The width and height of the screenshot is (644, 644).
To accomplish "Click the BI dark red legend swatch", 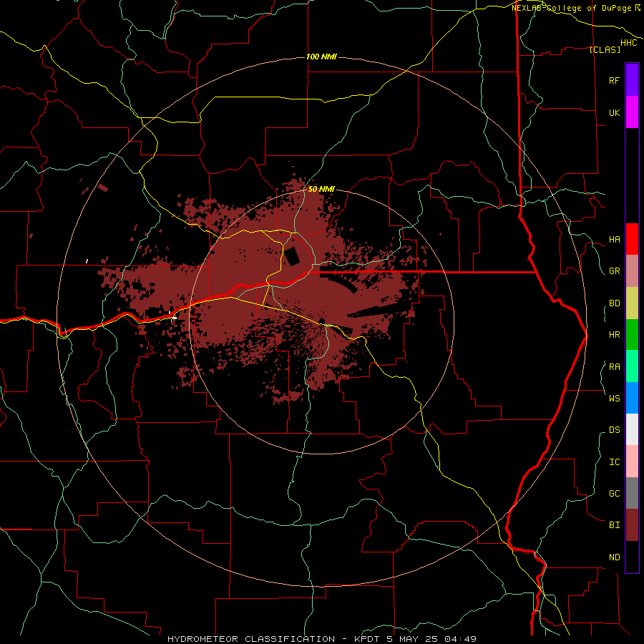I will [x=632, y=525].
